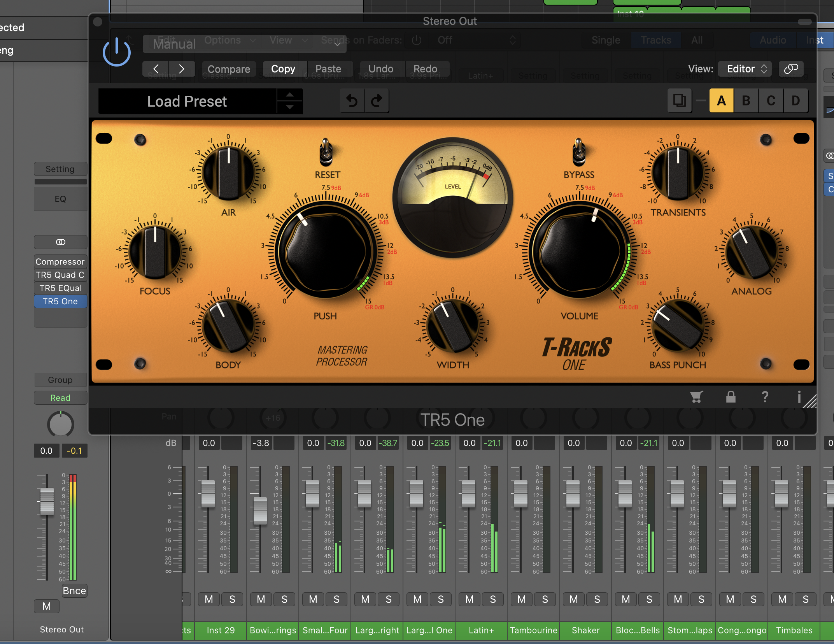Click the padlock lock icon
The height and width of the screenshot is (644, 834).
[731, 397]
